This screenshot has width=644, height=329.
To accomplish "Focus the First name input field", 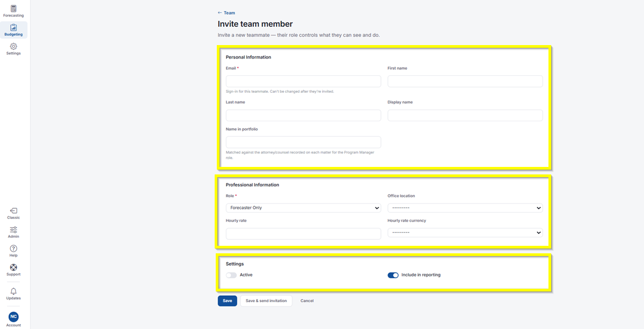I will tap(465, 81).
